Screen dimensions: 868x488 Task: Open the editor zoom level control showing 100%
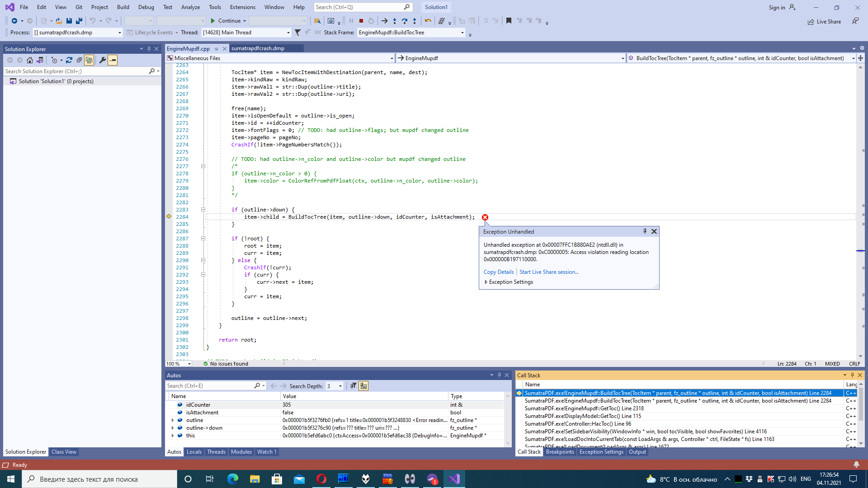(x=178, y=364)
